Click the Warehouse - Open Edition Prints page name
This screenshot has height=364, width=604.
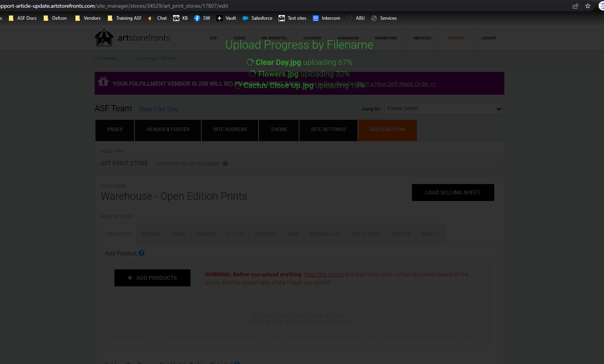tap(174, 196)
